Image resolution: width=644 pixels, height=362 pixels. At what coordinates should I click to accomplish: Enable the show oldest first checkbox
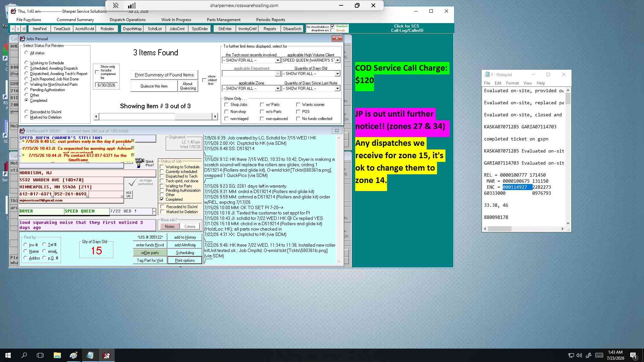(204, 80)
